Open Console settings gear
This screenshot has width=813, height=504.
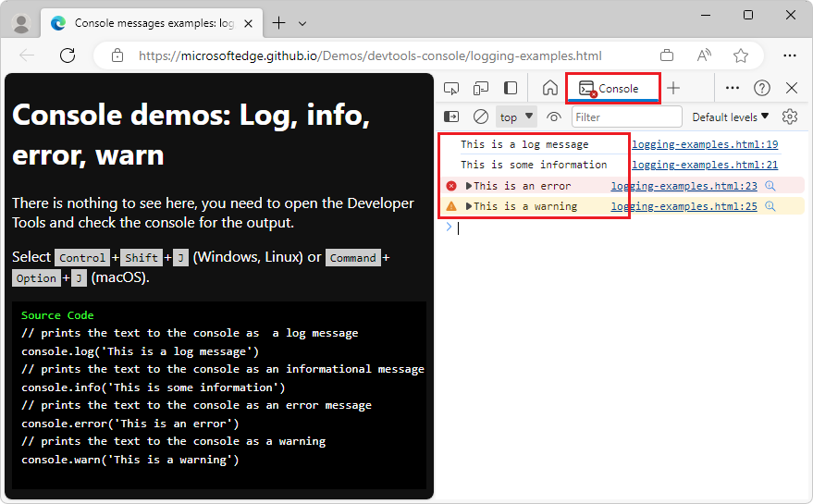[x=790, y=117]
